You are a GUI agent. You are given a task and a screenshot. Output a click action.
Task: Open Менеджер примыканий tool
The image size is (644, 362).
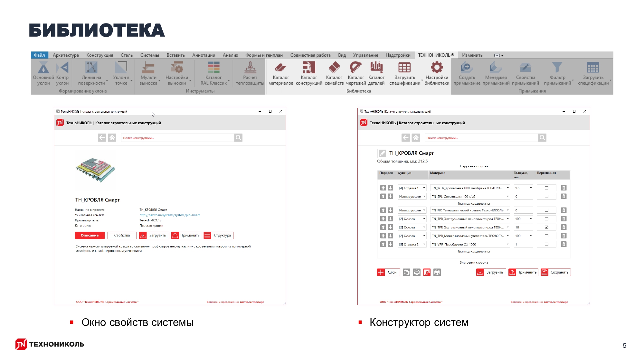[496, 73]
